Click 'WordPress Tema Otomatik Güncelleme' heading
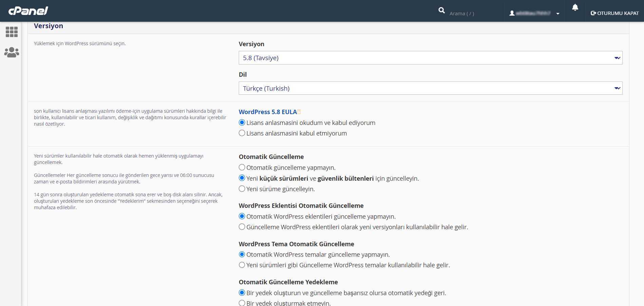The height and width of the screenshot is (306, 644). pos(296,244)
